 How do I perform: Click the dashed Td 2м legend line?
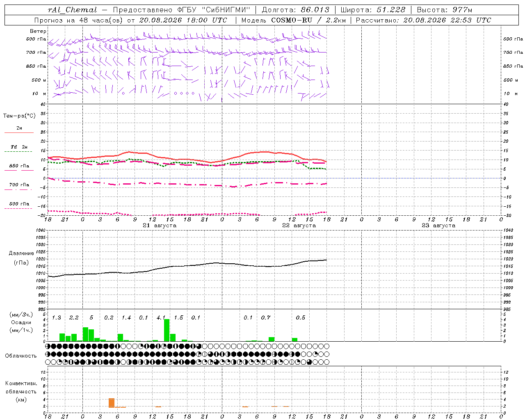point(18,152)
